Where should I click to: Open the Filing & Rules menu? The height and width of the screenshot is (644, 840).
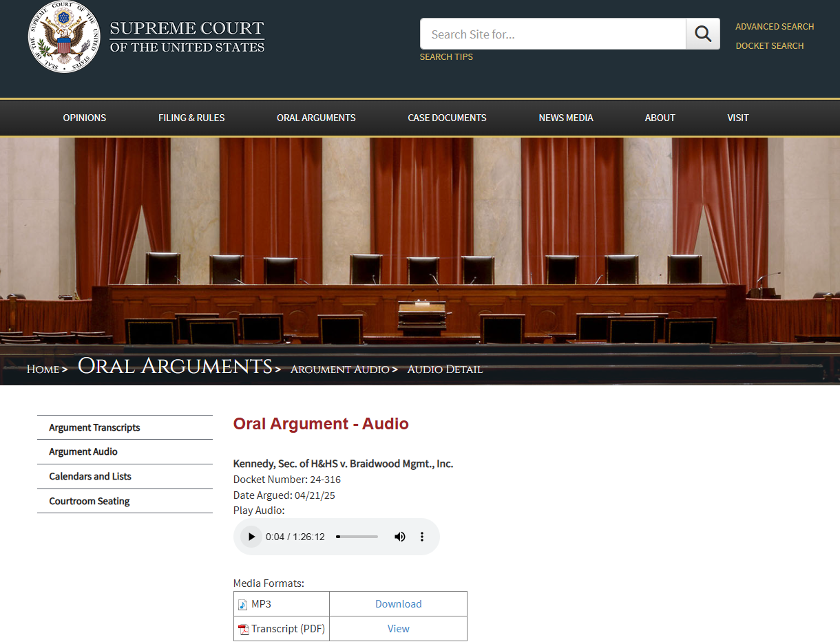[x=191, y=118]
